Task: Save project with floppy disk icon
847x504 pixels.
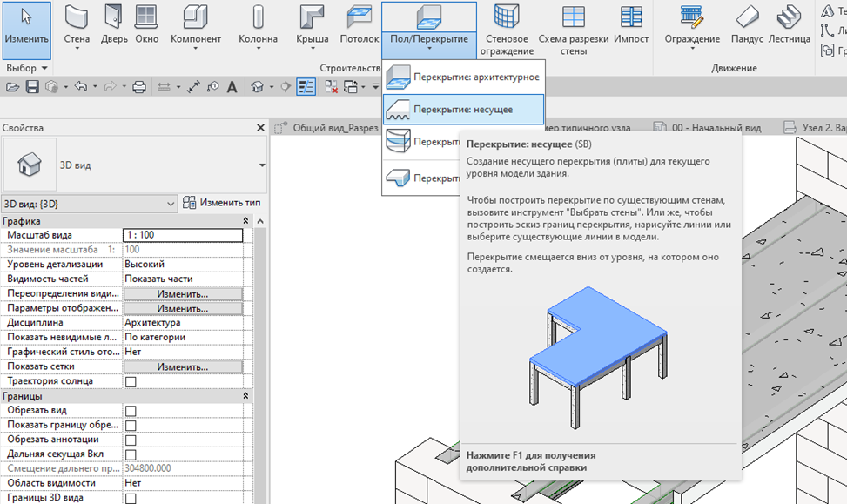Action: click(x=32, y=86)
